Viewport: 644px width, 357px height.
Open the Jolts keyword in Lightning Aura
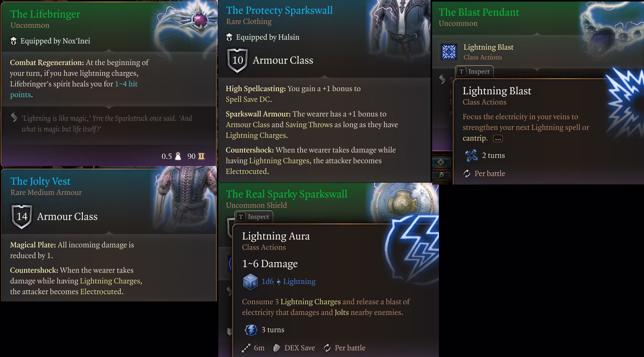pos(341,312)
